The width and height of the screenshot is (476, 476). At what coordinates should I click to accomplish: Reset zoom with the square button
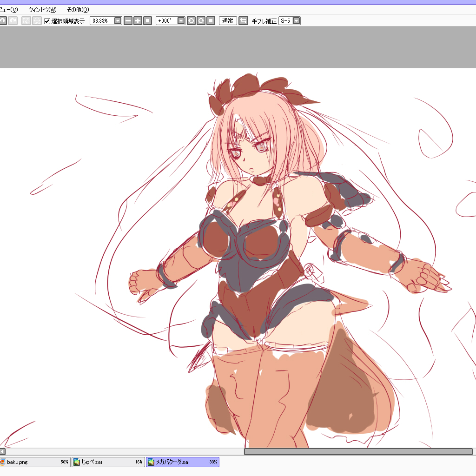pos(147,21)
